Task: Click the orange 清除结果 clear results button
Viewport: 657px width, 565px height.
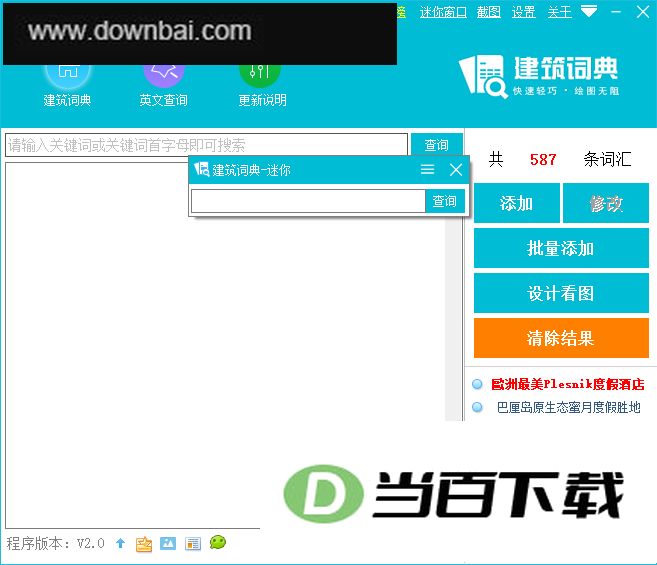Action: [561, 338]
